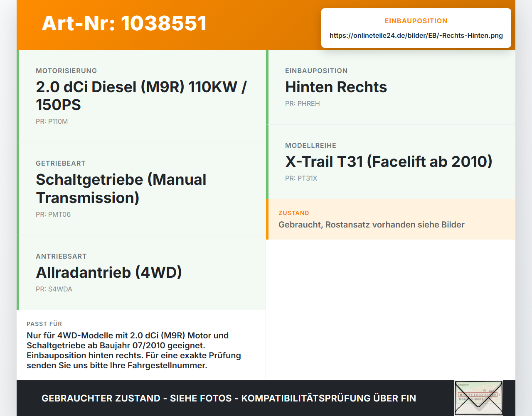Click the MOTORISIERUNG label

coord(66,71)
